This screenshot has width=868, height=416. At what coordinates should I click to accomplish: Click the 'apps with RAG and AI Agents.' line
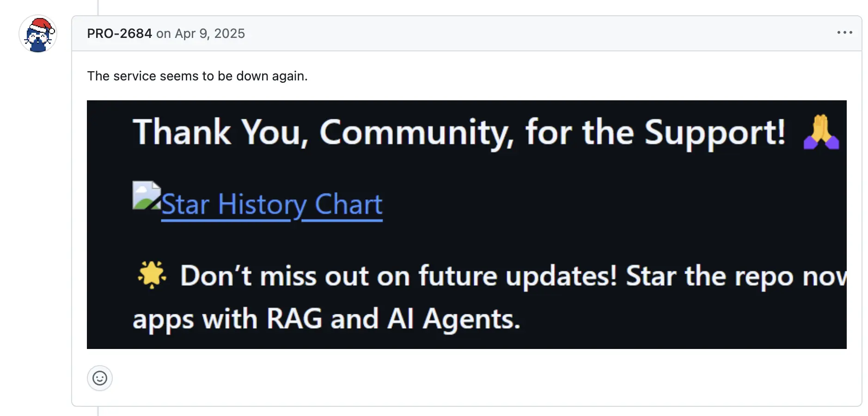[x=326, y=319]
